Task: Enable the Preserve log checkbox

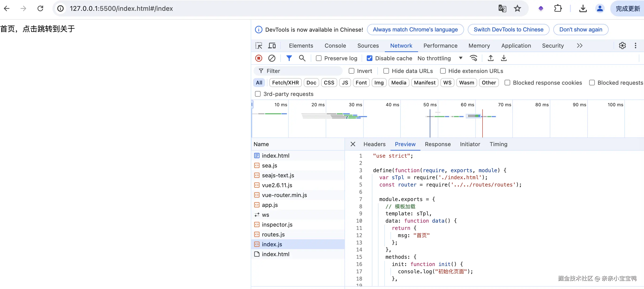Action: point(318,58)
